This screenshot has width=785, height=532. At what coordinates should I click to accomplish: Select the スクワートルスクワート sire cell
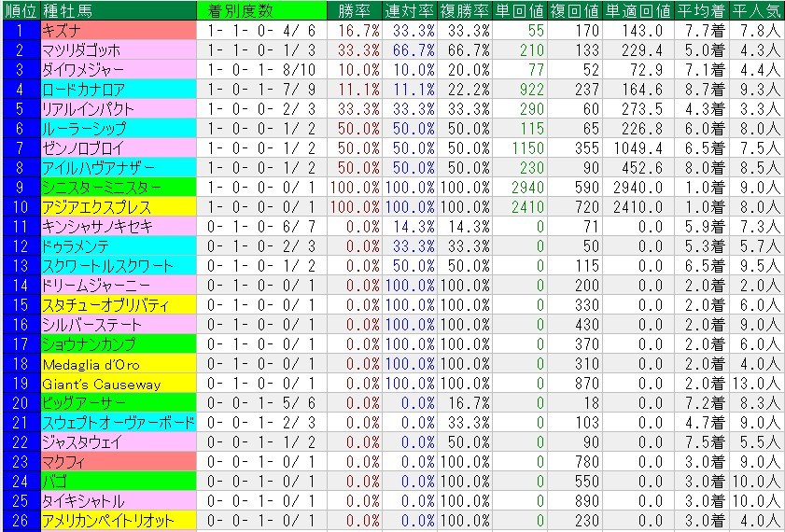[x=119, y=266]
